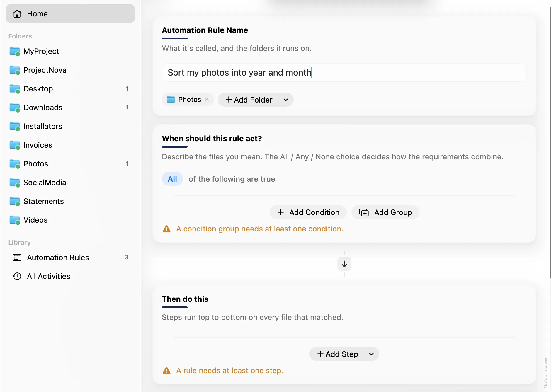The height and width of the screenshot is (392, 551).
Task: Select Downloads in the folder list
Action: [x=70, y=108]
